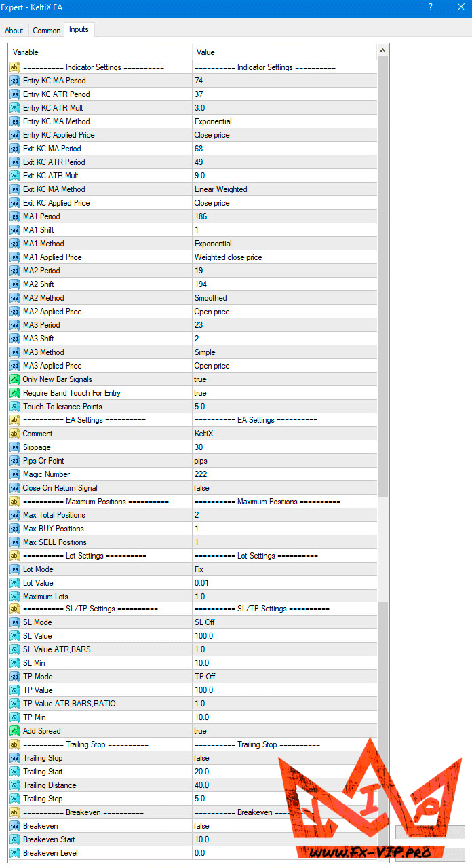472x868 pixels.
Task: Click the string icon beside Comment row
Action: (14, 434)
